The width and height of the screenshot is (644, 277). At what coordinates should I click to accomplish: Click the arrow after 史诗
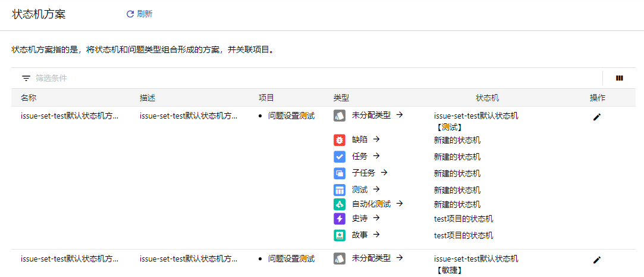click(x=376, y=218)
